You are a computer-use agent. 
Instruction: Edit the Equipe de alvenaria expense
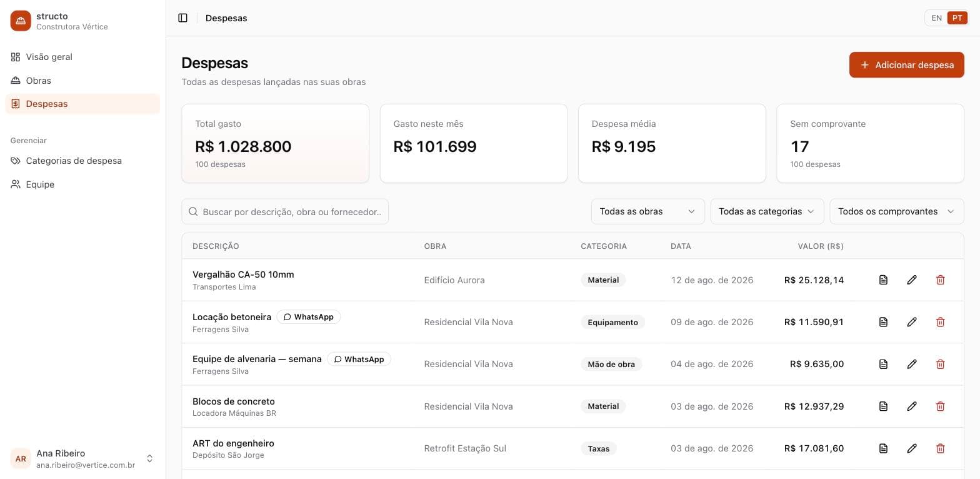pos(912,364)
